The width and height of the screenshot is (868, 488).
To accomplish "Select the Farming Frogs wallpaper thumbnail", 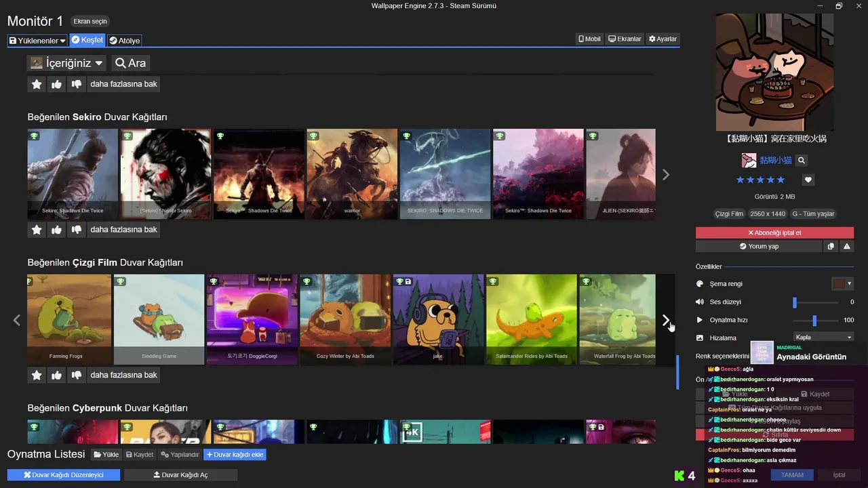I will click(69, 319).
